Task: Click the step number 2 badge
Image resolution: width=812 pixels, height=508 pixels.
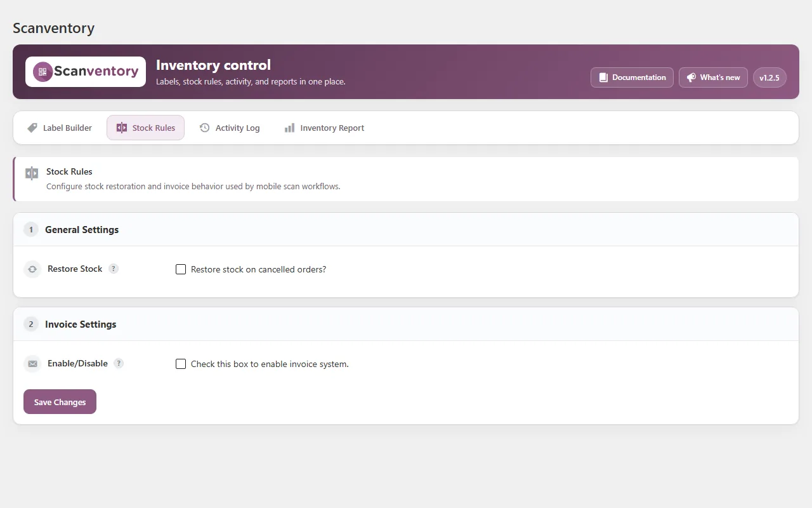Action: 31,324
